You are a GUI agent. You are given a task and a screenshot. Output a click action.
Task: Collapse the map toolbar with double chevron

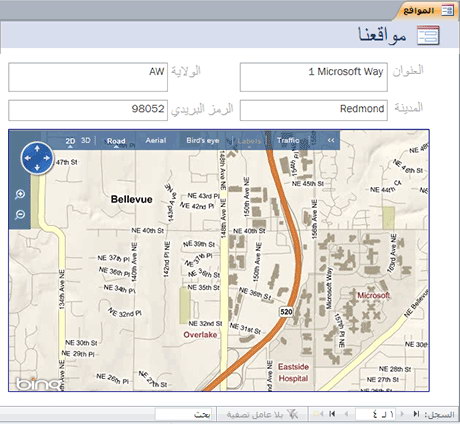click(x=331, y=140)
